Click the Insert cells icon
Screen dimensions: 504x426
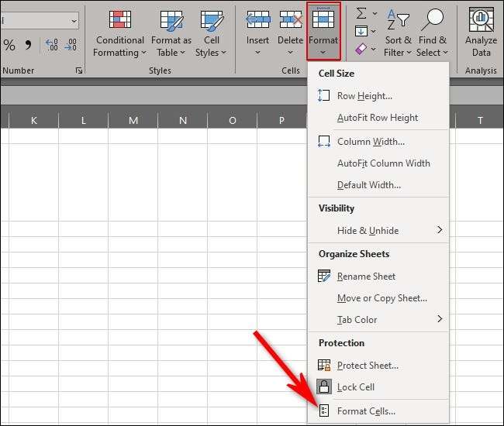(x=257, y=21)
